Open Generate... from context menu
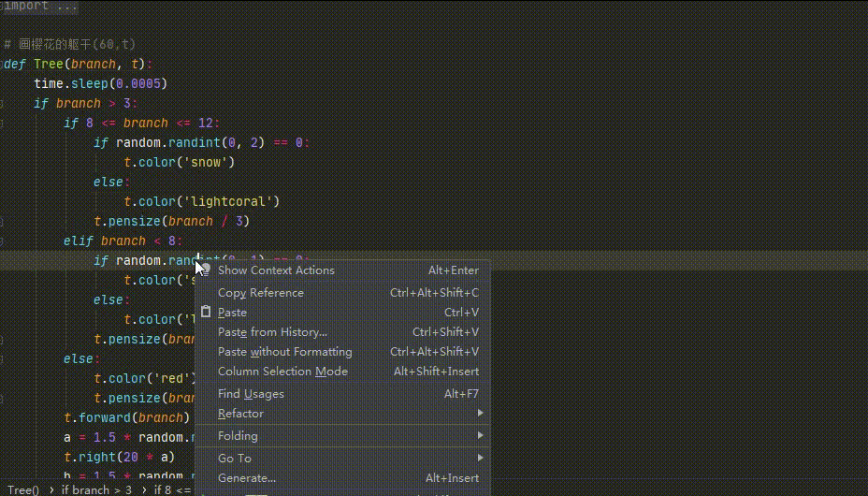The image size is (868, 496). tap(247, 478)
